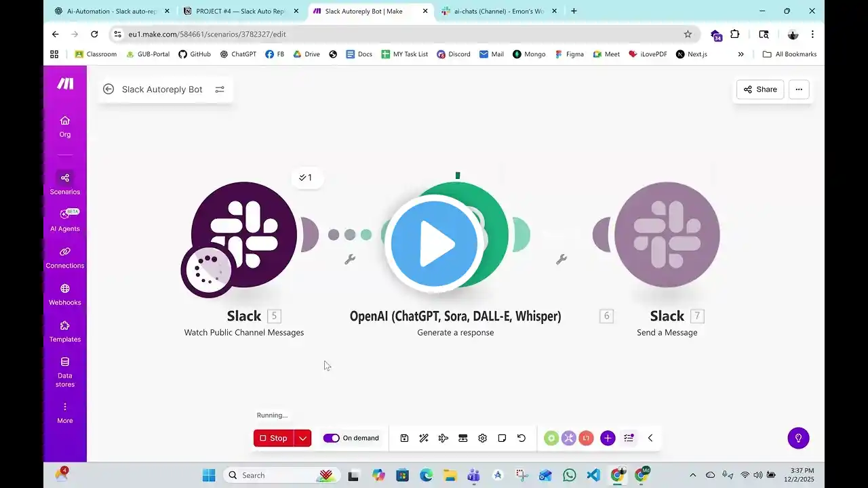Open the lightbulb help button

tap(799, 438)
